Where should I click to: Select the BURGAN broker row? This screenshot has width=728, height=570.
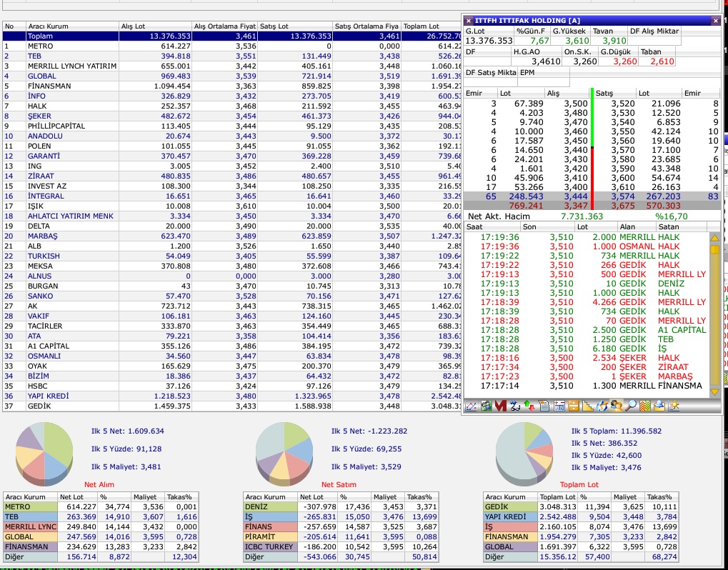coord(232,286)
